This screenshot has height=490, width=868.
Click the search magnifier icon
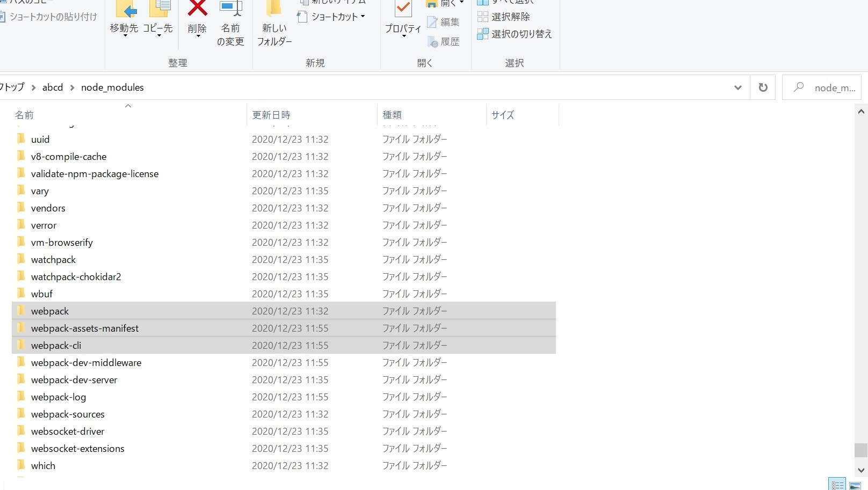coord(799,87)
